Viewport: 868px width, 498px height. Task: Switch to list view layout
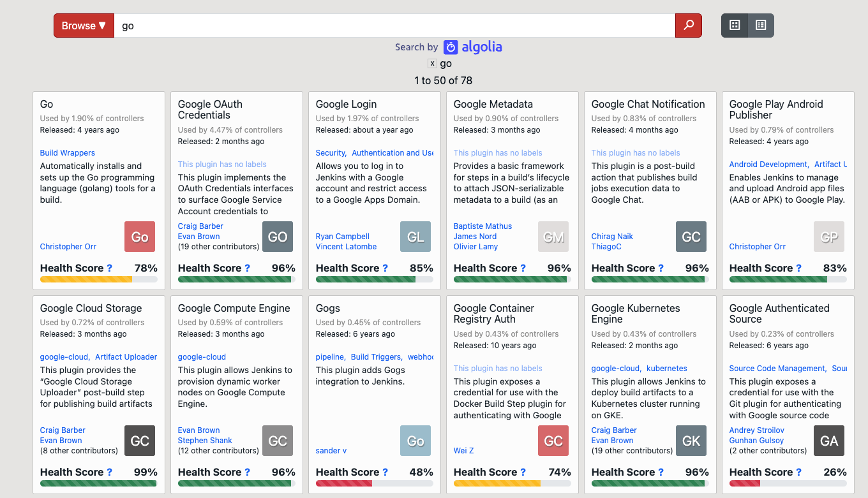[x=760, y=26]
